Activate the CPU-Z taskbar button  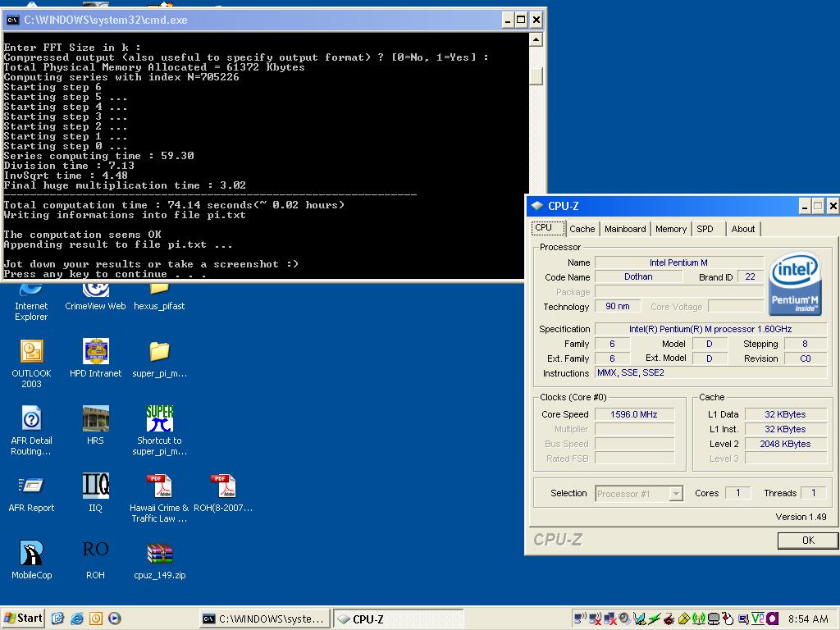[x=398, y=619]
